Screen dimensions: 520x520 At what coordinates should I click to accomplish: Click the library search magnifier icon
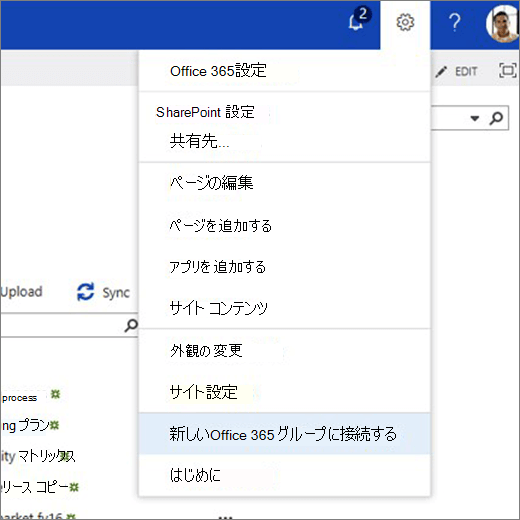point(131,325)
